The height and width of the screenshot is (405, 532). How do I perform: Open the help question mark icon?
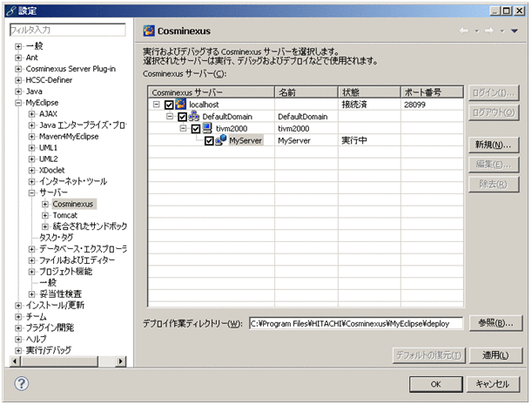pyautogui.click(x=22, y=384)
